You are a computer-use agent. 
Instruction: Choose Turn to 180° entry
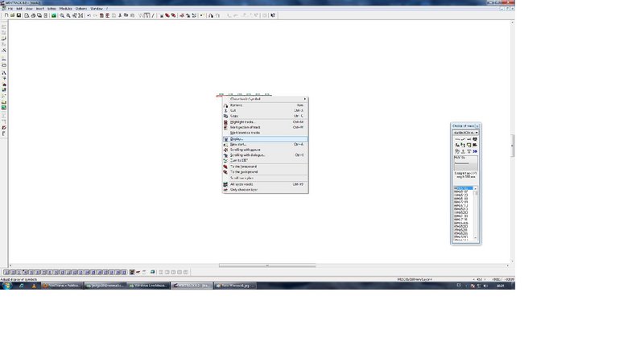266,160
